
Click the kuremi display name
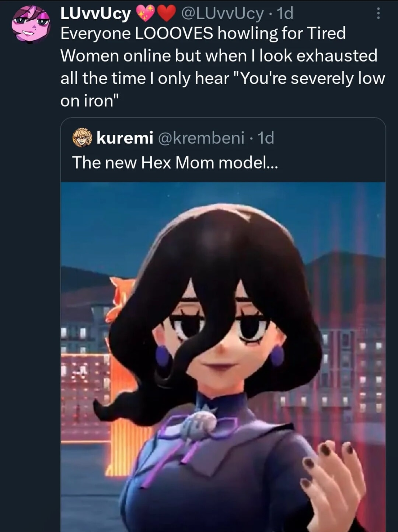(125, 138)
